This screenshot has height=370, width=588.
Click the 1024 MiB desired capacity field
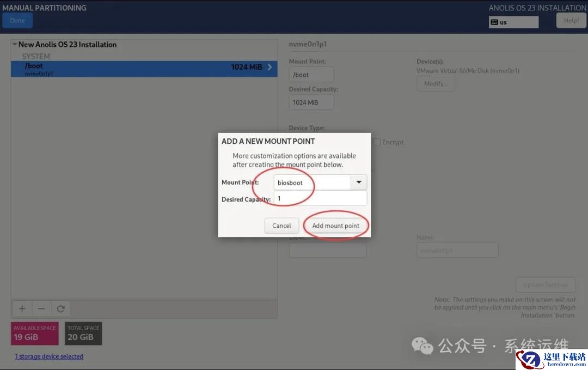311,102
